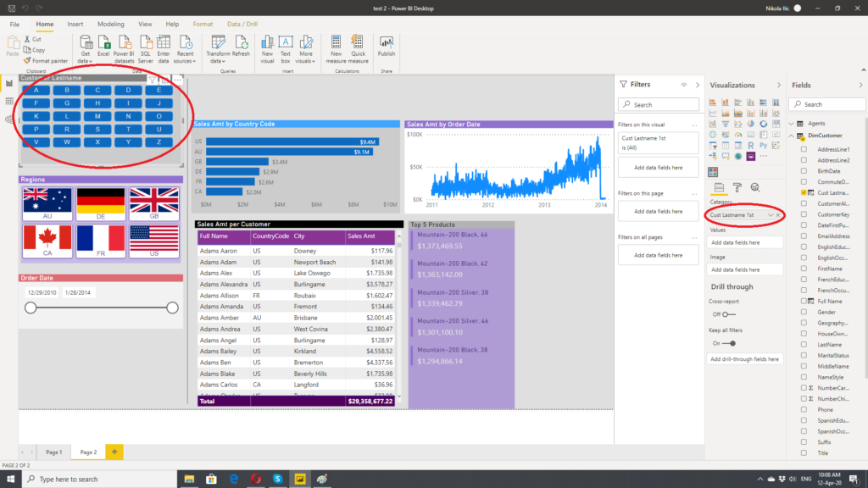Screen dimensions: 868x488
Task: Collapse the Fields pane
Action: coord(860,86)
